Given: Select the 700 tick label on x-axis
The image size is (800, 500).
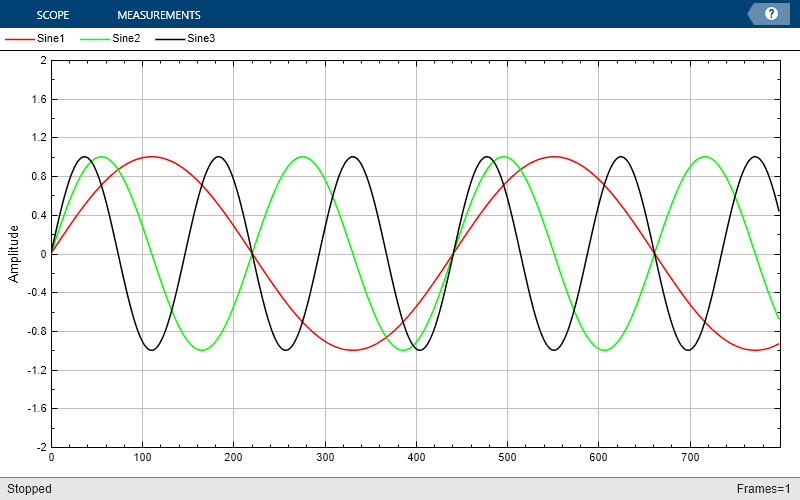Looking at the screenshot, I should [690, 458].
